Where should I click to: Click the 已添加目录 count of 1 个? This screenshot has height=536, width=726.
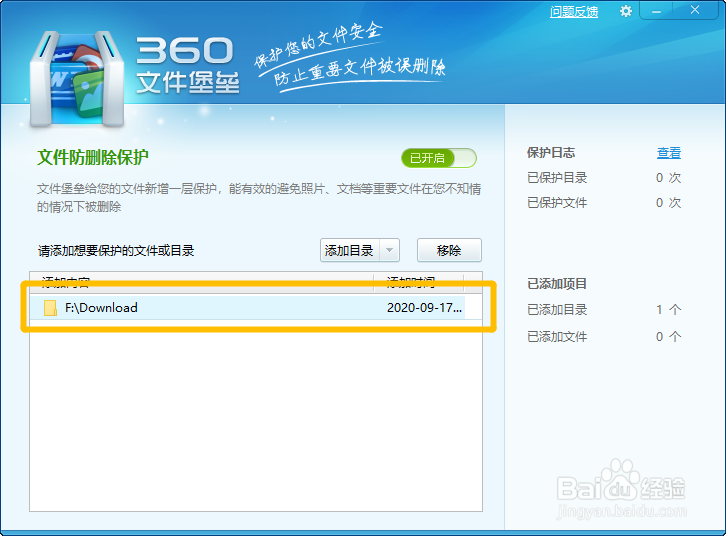pyautogui.click(x=668, y=310)
